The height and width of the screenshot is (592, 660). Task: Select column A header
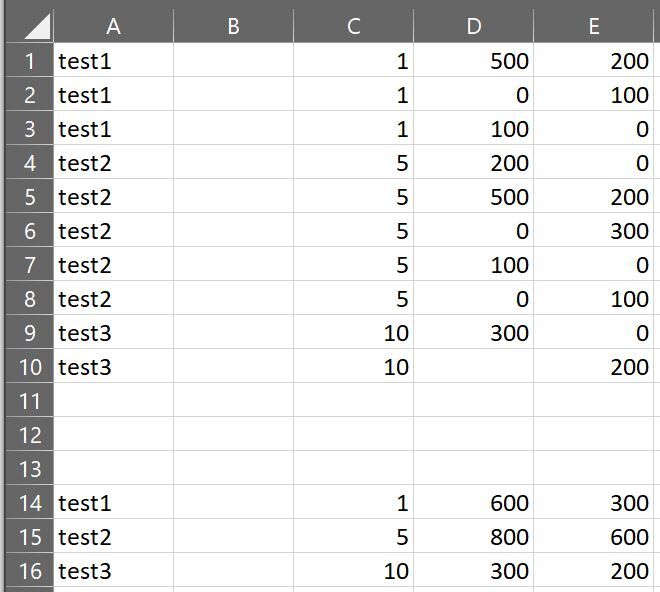(x=114, y=26)
